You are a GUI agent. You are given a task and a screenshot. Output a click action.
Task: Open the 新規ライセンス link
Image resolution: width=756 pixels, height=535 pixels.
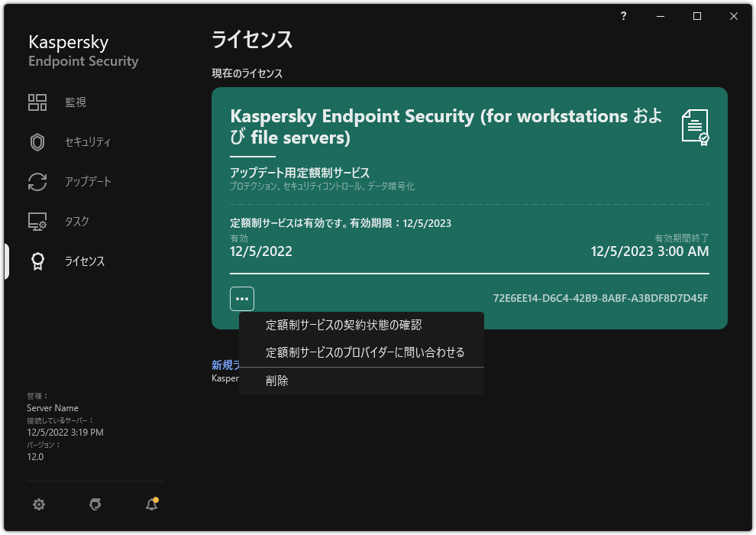click(x=223, y=365)
